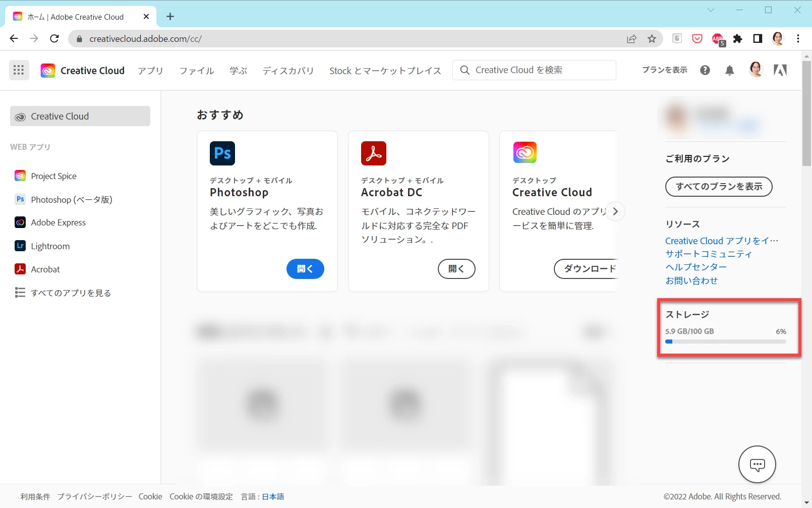Click the Acrobat DC card icon
The height and width of the screenshot is (508, 812).
(374, 153)
